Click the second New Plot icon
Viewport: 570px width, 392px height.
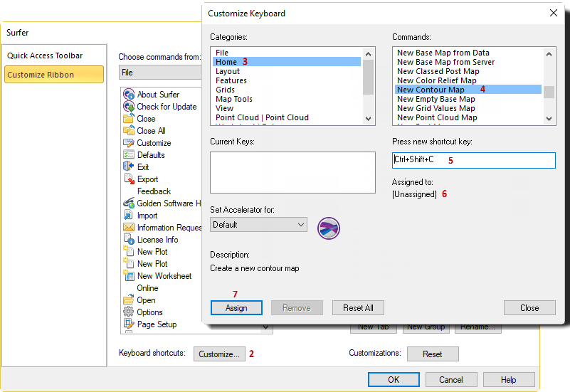click(x=129, y=263)
